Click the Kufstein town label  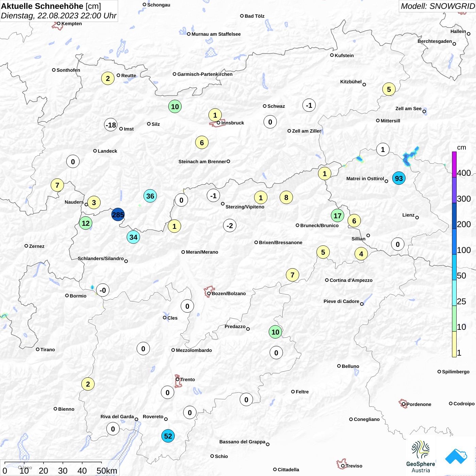(344, 55)
